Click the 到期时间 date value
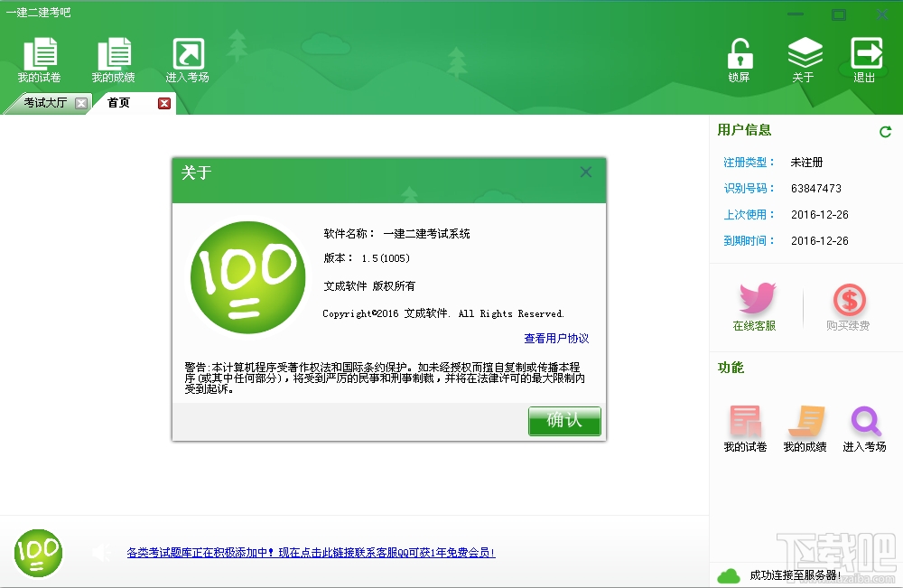The image size is (903, 588). point(820,241)
